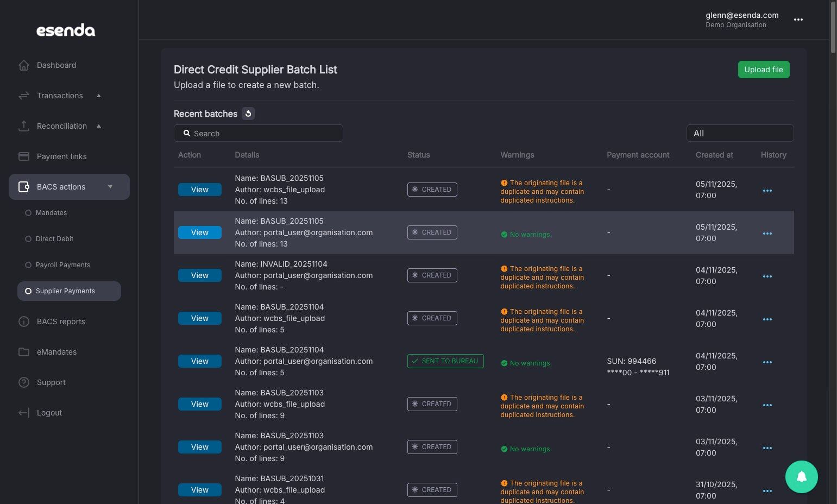Click the 'Name: BASUB_20251031' details text
The width and height of the screenshot is (837, 504).
tap(279, 478)
